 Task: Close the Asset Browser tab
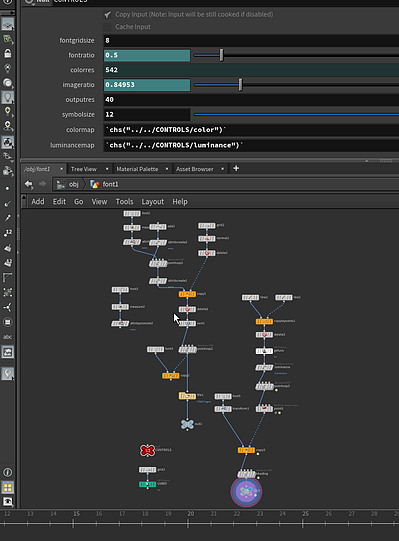[223, 169]
